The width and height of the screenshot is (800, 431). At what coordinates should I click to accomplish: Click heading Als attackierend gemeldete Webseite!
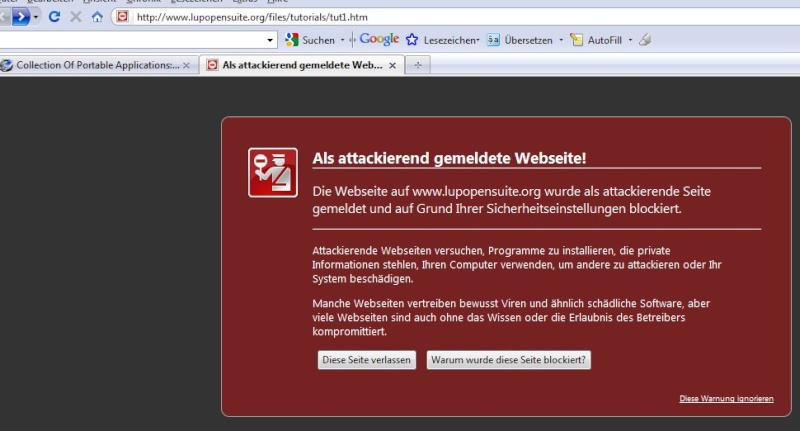(449, 158)
